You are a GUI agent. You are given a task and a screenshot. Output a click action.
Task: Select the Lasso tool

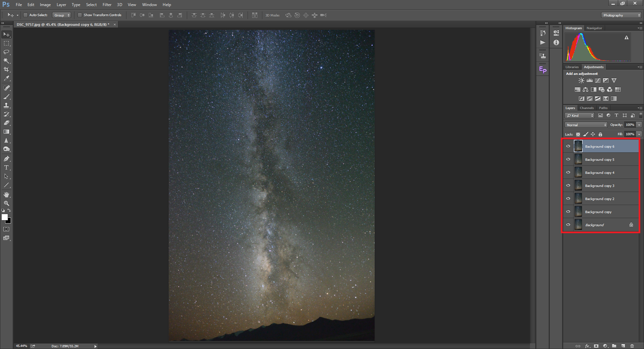coord(6,52)
